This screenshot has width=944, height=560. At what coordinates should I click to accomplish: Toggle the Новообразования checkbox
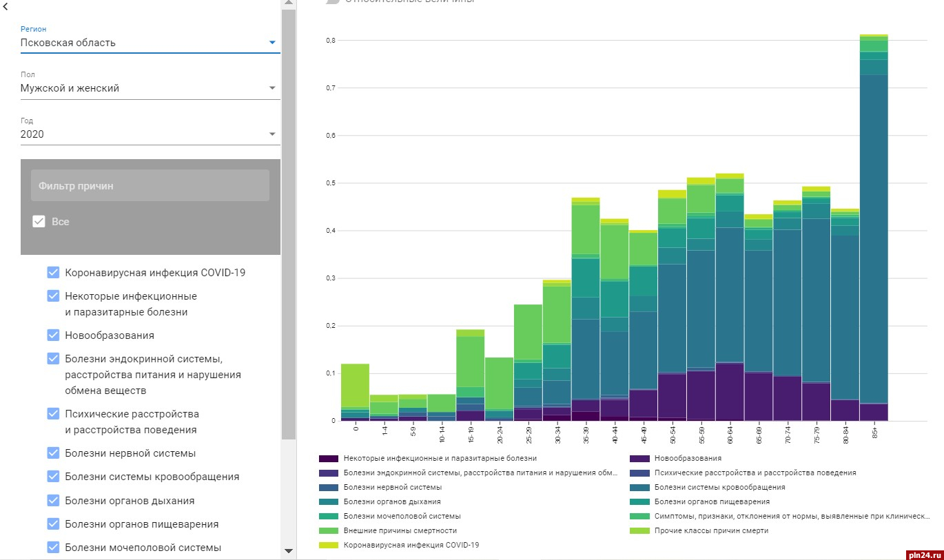[54, 335]
